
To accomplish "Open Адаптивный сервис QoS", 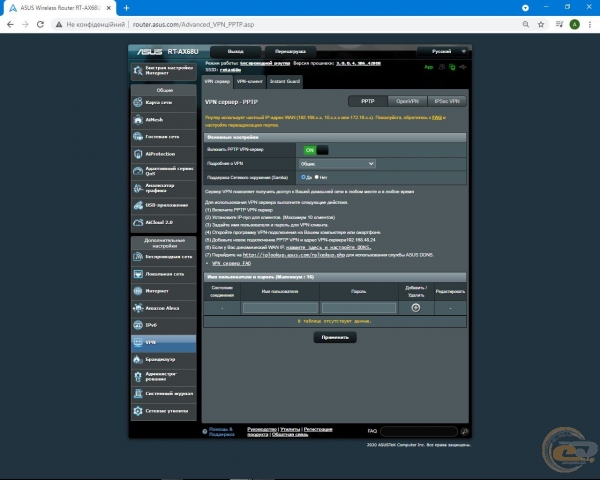I will 163,171.
